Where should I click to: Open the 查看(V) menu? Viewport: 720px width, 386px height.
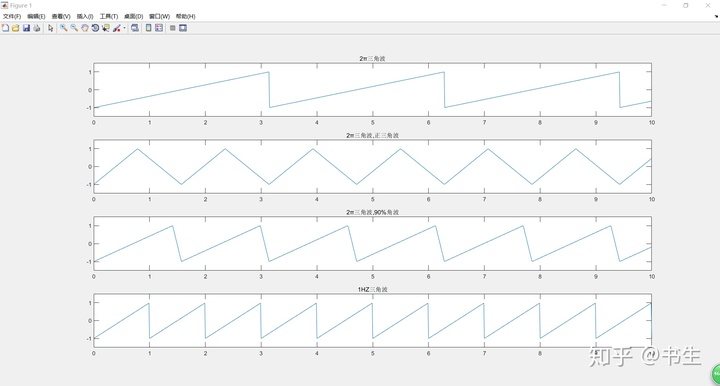(61, 17)
